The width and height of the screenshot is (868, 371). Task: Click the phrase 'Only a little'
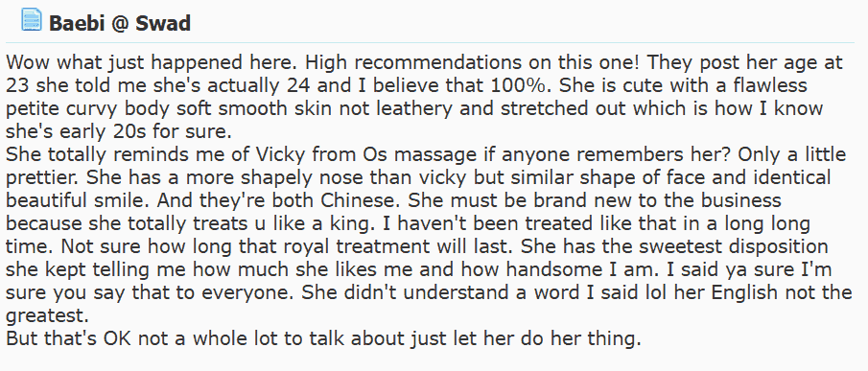click(x=791, y=154)
